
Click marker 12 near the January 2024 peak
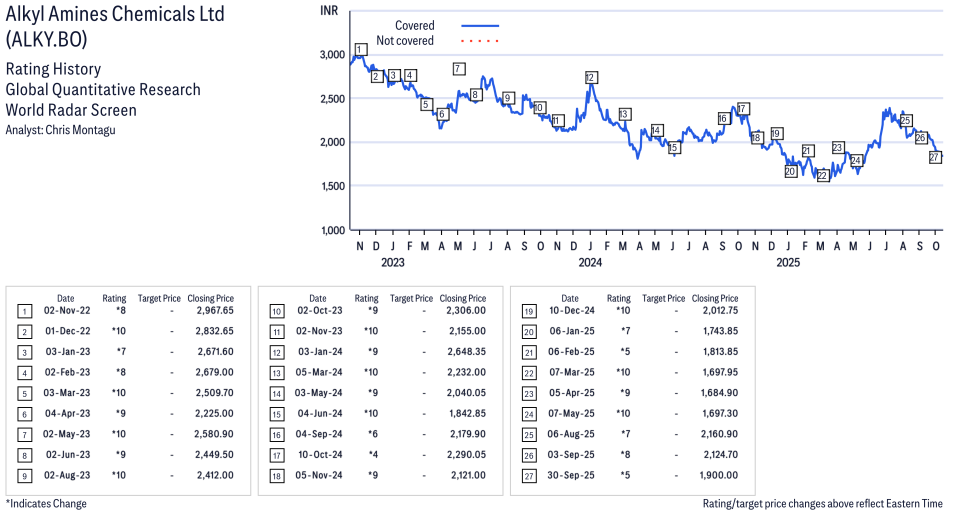pyautogui.click(x=591, y=77)
